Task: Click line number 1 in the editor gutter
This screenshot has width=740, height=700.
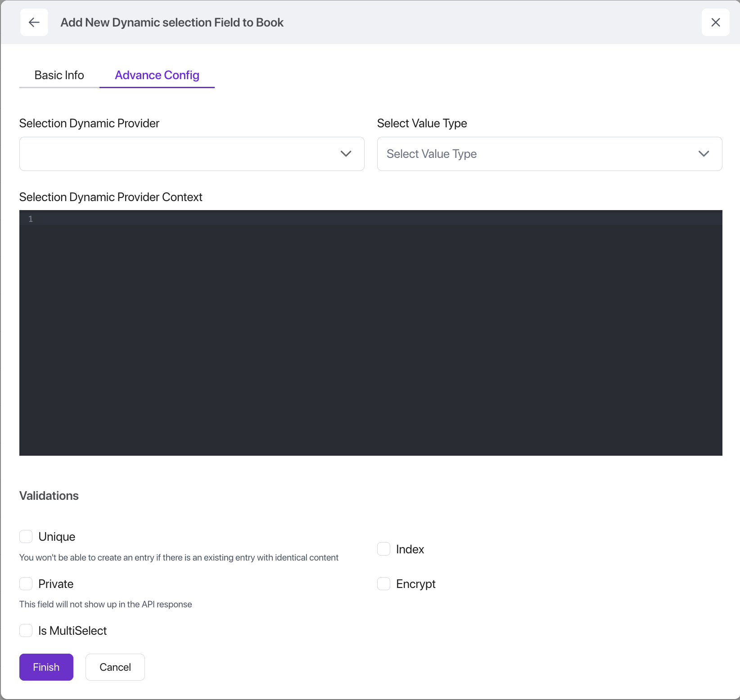Action: click(x=31, y=219)
